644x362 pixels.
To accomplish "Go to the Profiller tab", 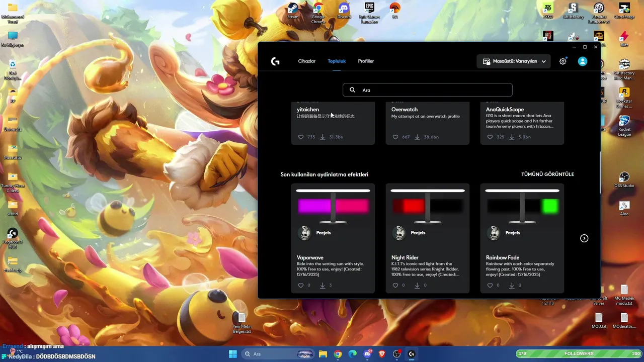I will pyautogui.click(x=366, y=61).
